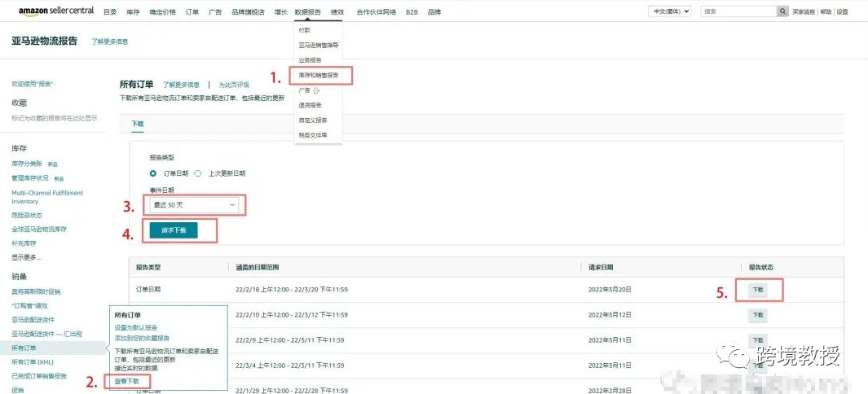
Task: Open 管理库存状况 report
Action: [30, 178]
